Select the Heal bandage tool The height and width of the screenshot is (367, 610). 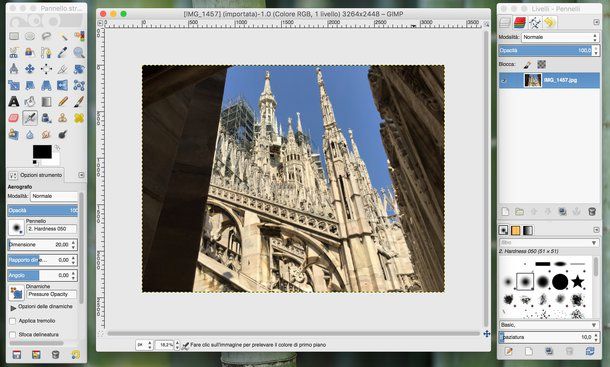[x=79, y=118]
